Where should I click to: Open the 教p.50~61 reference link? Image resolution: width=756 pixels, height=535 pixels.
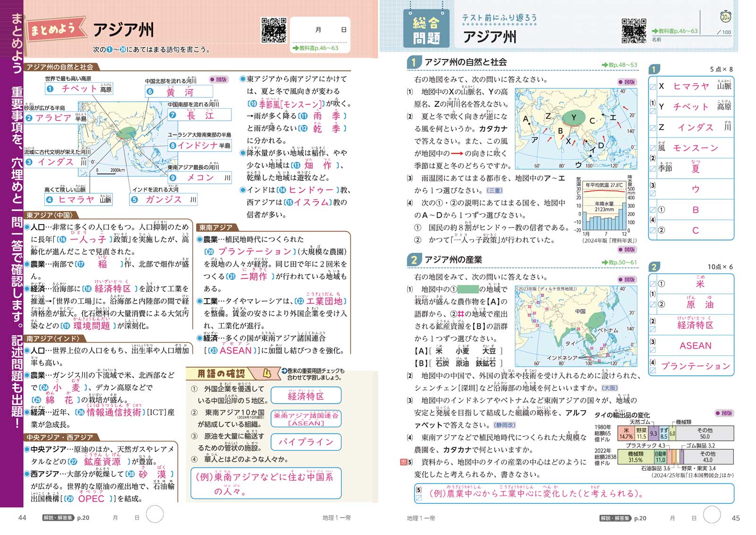coord(619,262)
